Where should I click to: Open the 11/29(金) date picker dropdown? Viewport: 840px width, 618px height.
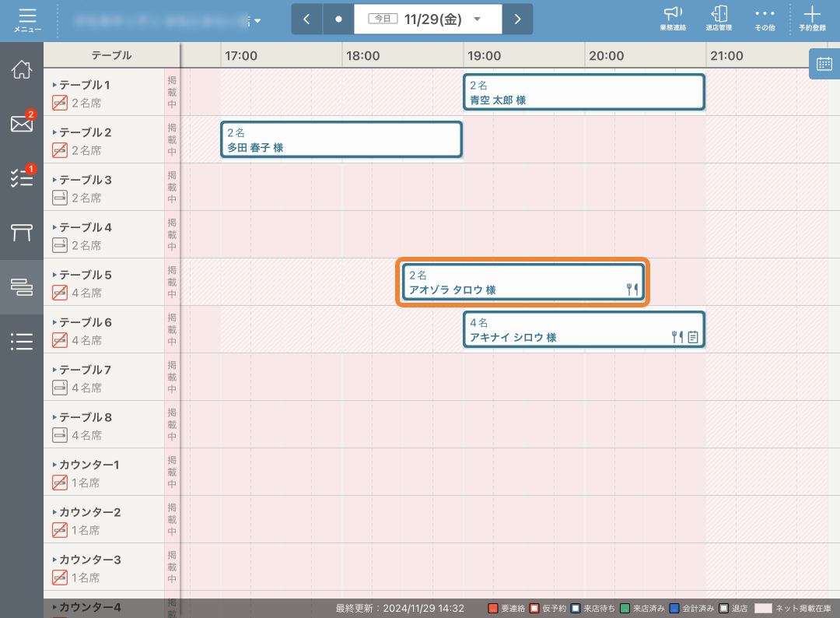(428, 19)
